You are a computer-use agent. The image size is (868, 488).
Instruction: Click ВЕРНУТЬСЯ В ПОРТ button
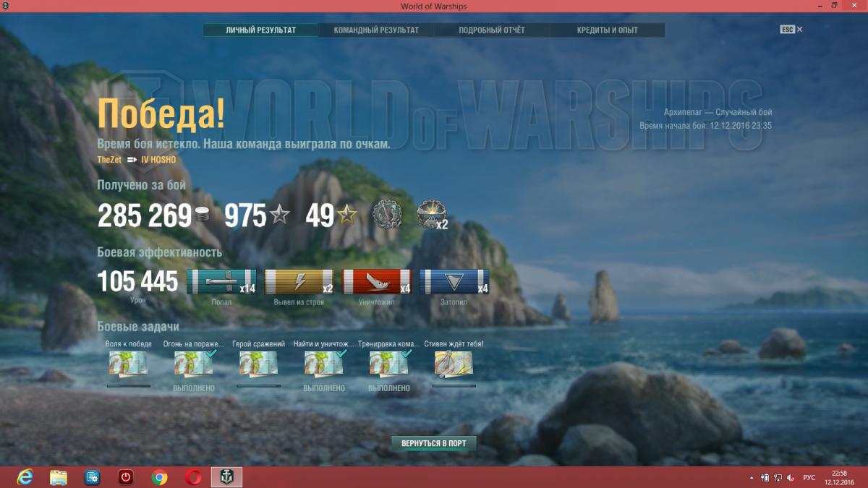coord(434,443)
